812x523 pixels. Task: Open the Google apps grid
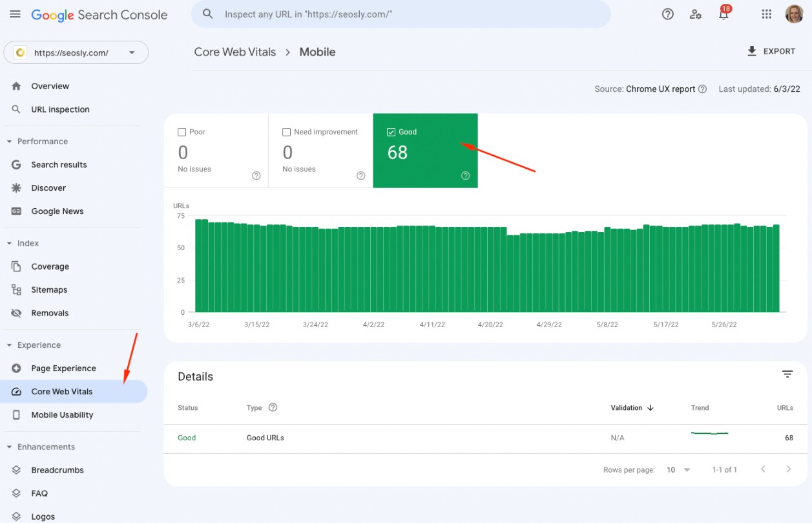(767, 14)
